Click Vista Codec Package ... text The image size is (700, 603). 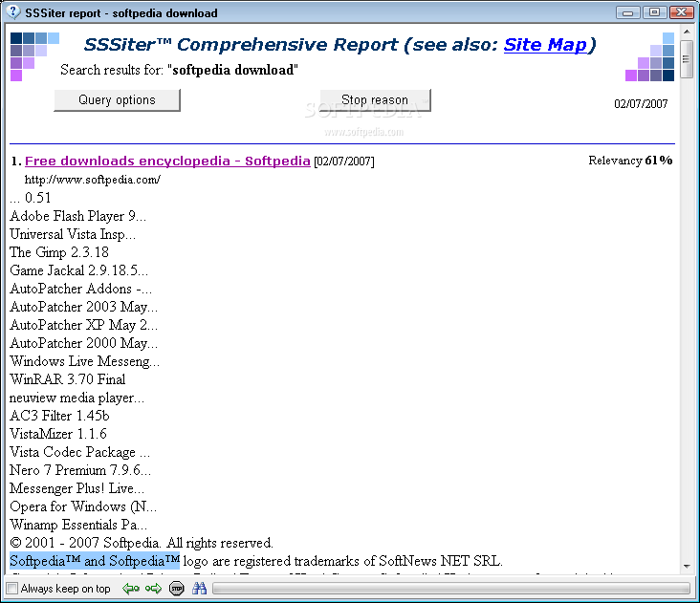coord(80,452)
